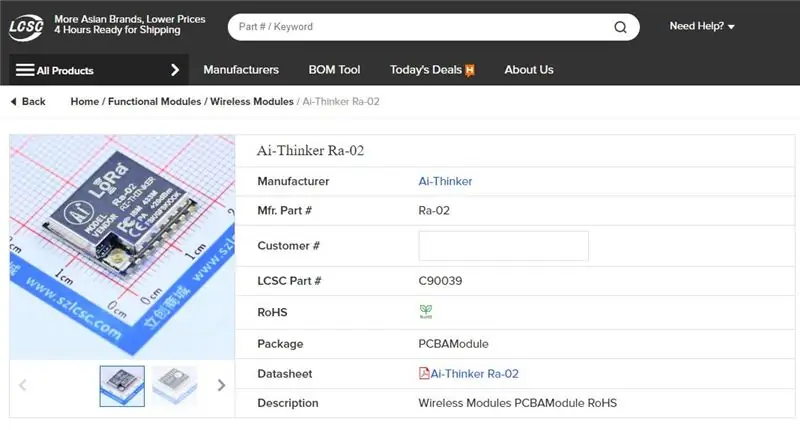Click the description text Wireless Modules PCBAModule RoHS
800x430 pixels.
tap(517, 403)
